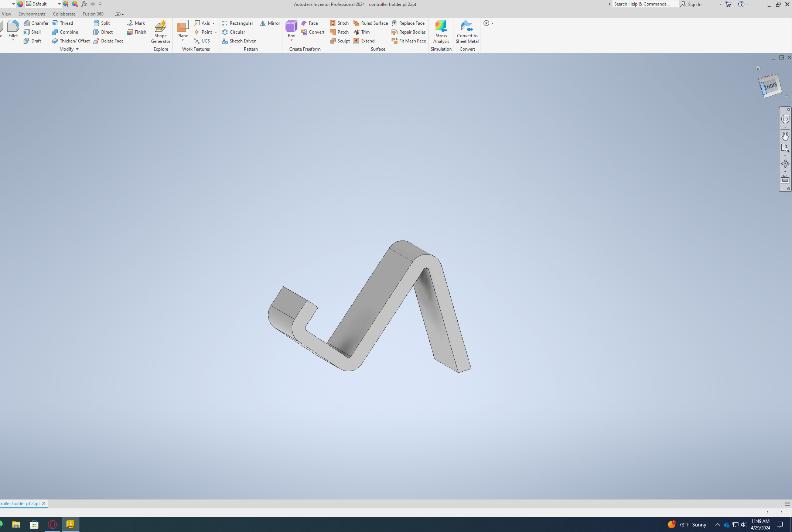
Task: Click Delete Face tool
Action: click(109, 41)
